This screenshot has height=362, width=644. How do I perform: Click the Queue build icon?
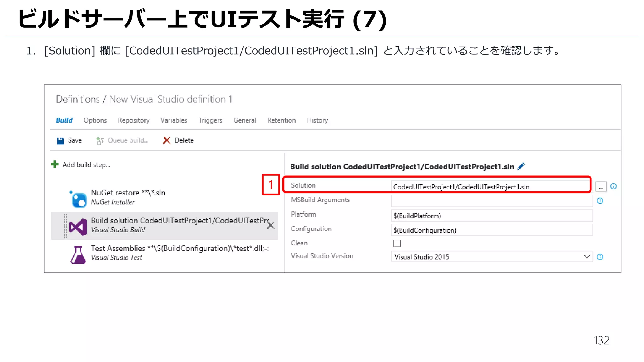(100, 140)
